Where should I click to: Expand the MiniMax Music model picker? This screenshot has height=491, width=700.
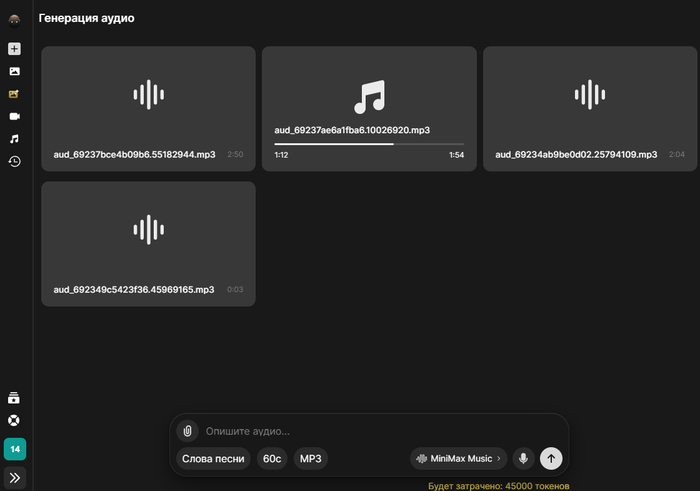459,458
